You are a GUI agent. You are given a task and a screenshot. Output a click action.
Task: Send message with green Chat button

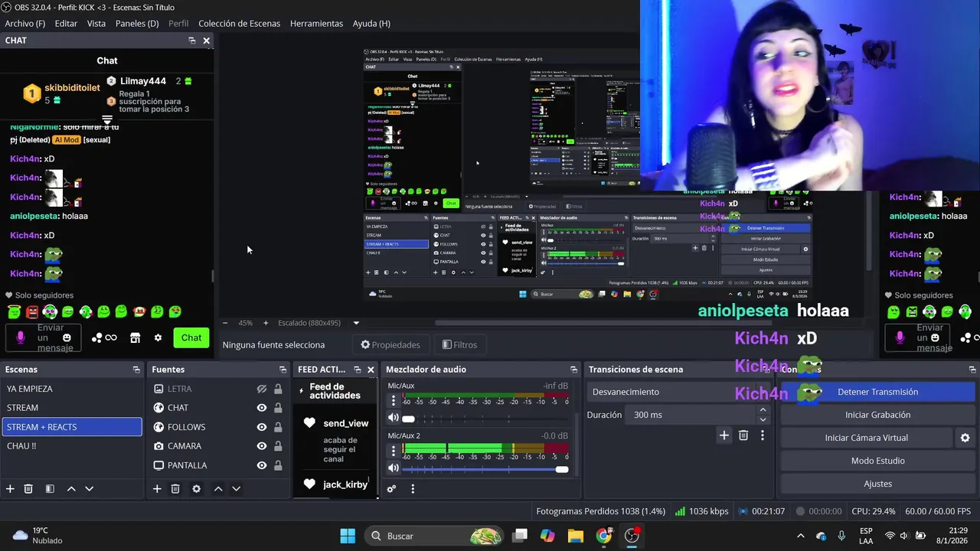[191, 337]
